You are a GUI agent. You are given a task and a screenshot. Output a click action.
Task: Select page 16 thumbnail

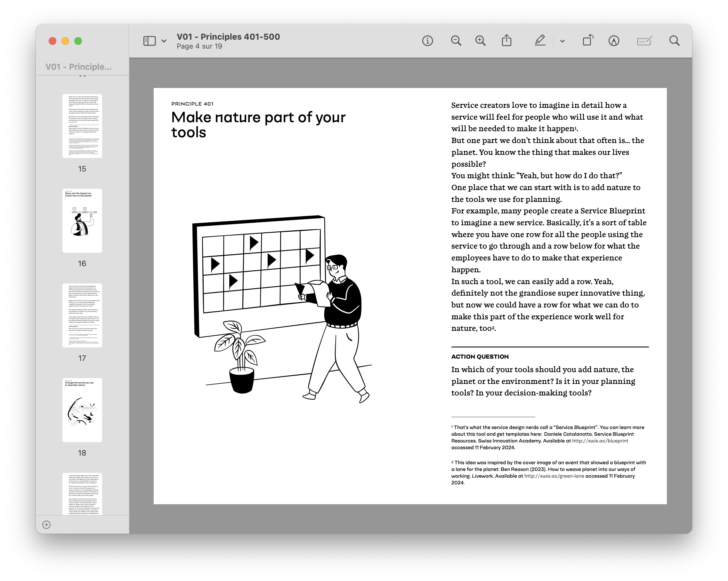pos(82,221)
